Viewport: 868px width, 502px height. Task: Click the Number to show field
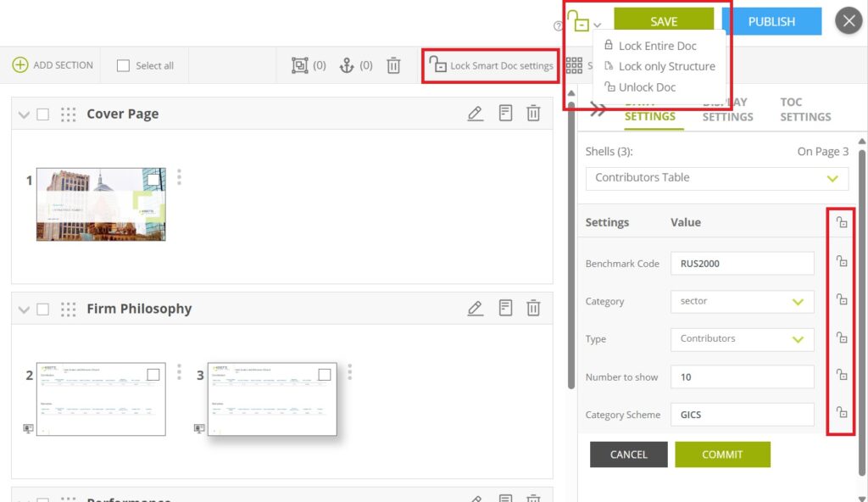pos(743,376)
